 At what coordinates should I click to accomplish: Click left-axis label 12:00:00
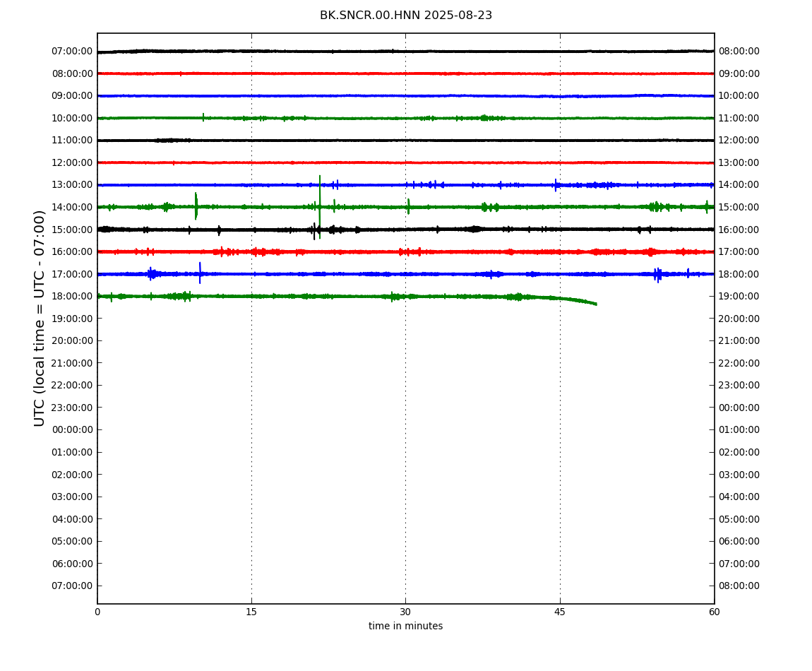pyautogui.click(x=73, y=162)
